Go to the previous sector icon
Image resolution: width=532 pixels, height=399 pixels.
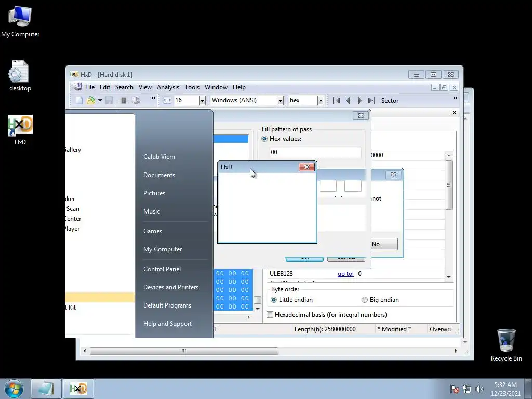[348, 100]
